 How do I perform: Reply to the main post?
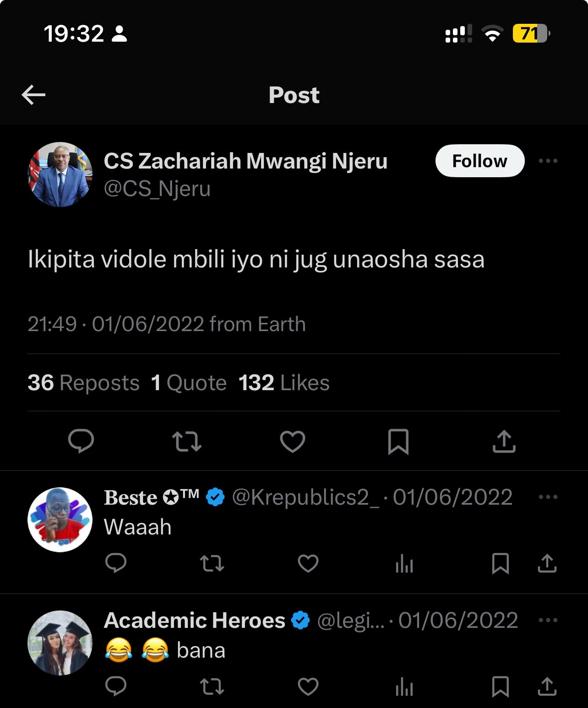[x=81, y=441]
